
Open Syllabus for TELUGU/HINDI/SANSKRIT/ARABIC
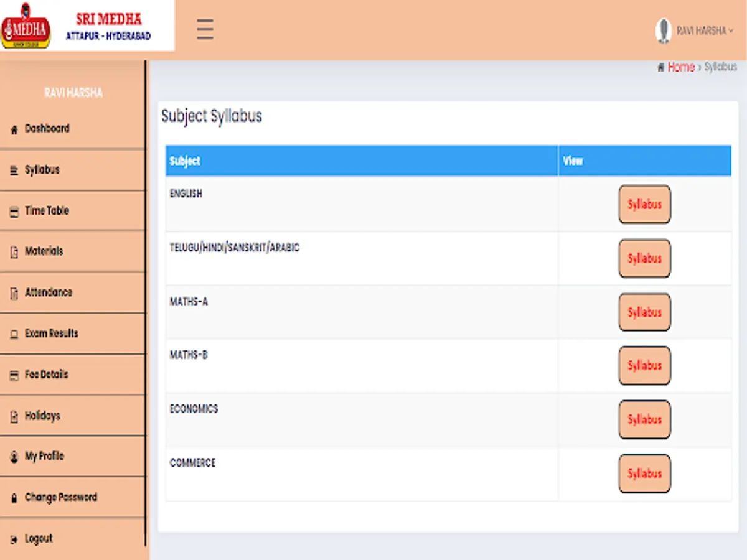(x=644, y=258)
